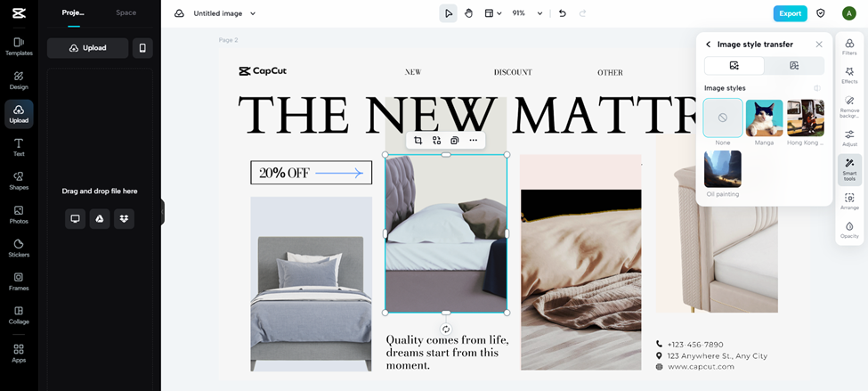Toggle the compare icon beside Image styles
The image size is (868, 391).
[x=817, y=88]
